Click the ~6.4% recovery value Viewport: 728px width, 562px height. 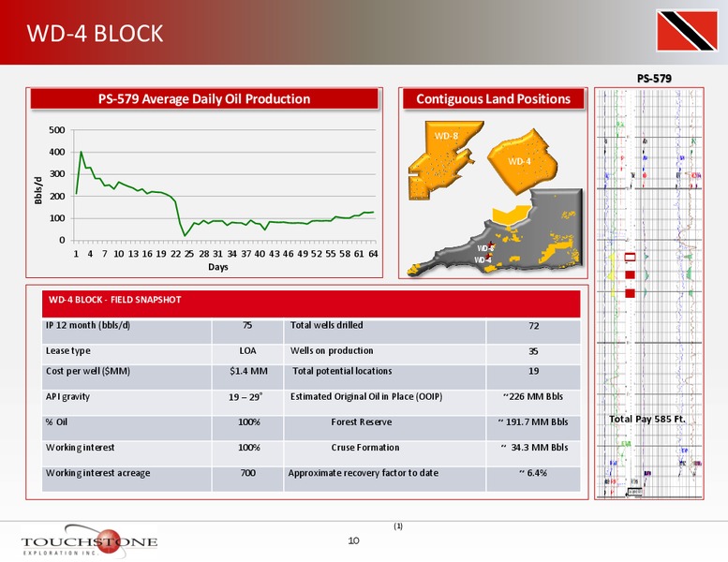pyautogui.click(x=533, y=473)
